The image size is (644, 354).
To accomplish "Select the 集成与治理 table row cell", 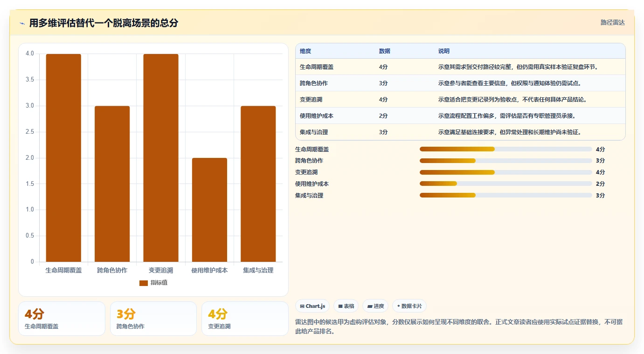I will (x=314, y=132).
